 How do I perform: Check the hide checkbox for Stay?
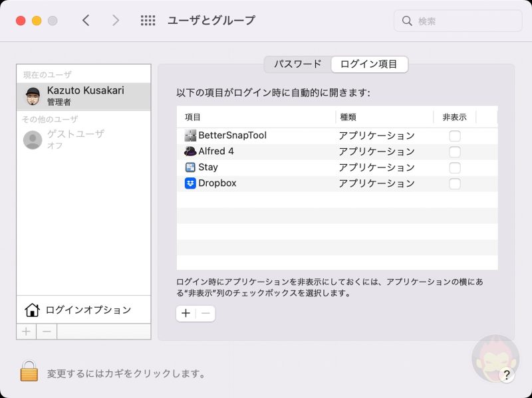pos(454,167)
